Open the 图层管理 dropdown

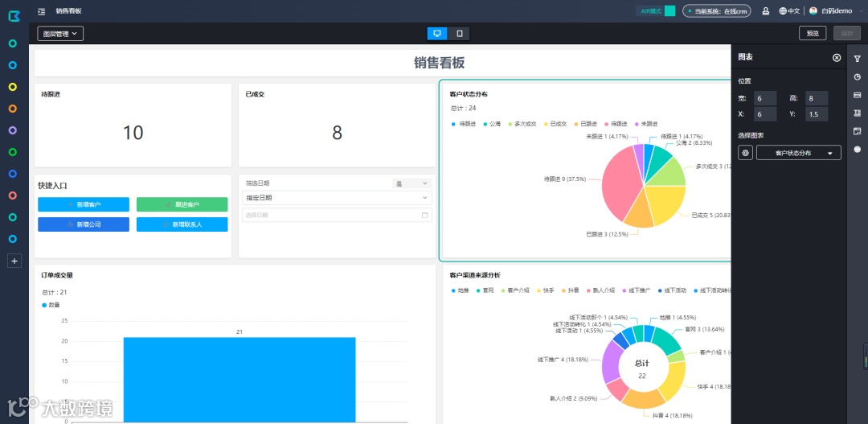(60, 34)
